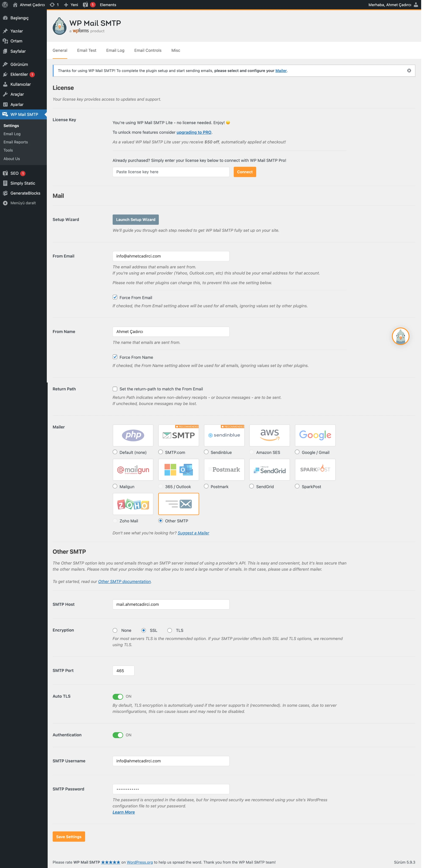Open the floating pigeon help mascot
The width and height of the screenshot is (429, 868).
click(400, 336)
